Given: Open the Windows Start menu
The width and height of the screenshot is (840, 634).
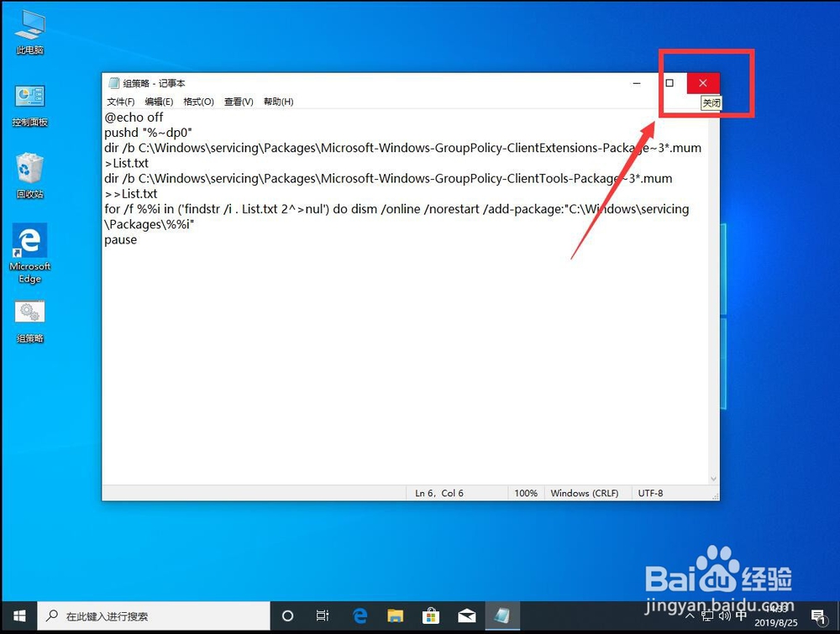Looking at the screenshot, I should pos(19,616).
